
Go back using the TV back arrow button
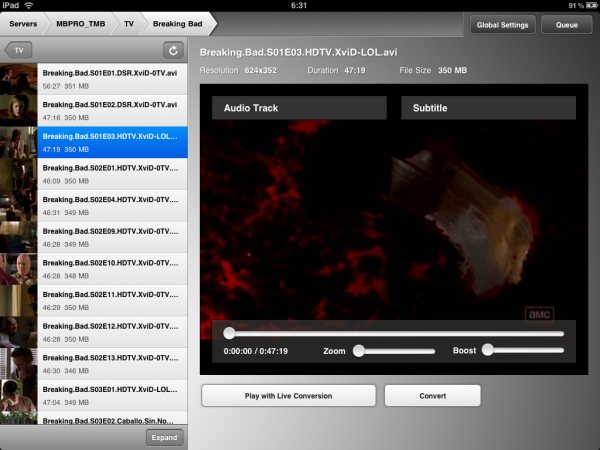click(18, 51)
